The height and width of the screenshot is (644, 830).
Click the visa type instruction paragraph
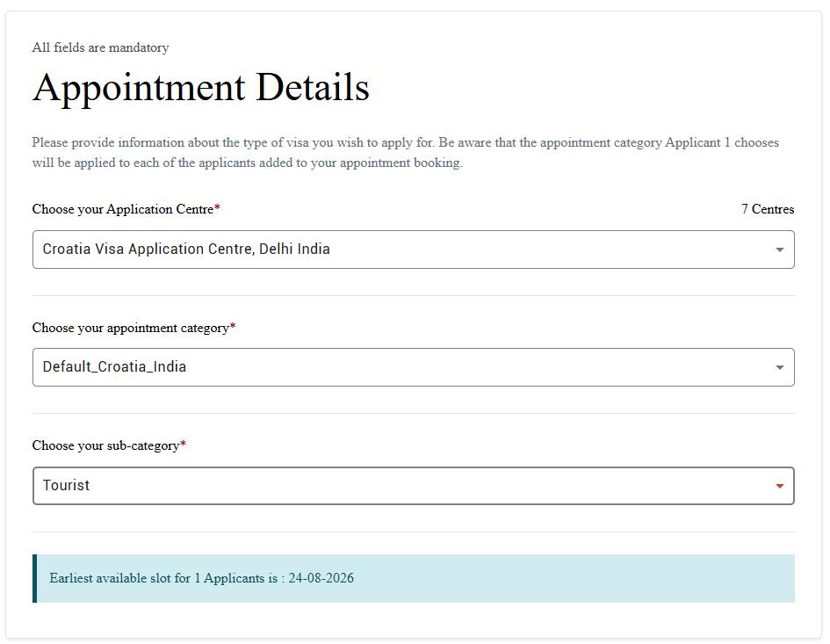pyautogui.click(x=406, y=153)
